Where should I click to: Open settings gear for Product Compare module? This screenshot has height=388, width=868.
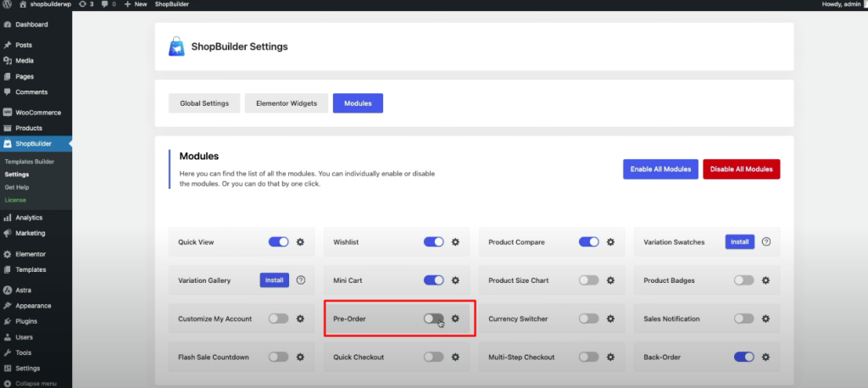coord(610,242)
